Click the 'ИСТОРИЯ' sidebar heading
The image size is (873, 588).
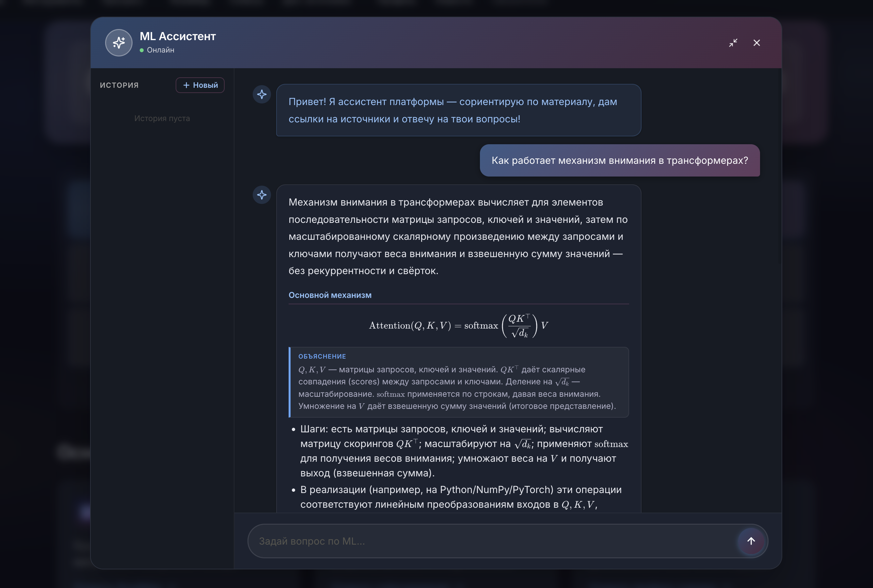119,85
